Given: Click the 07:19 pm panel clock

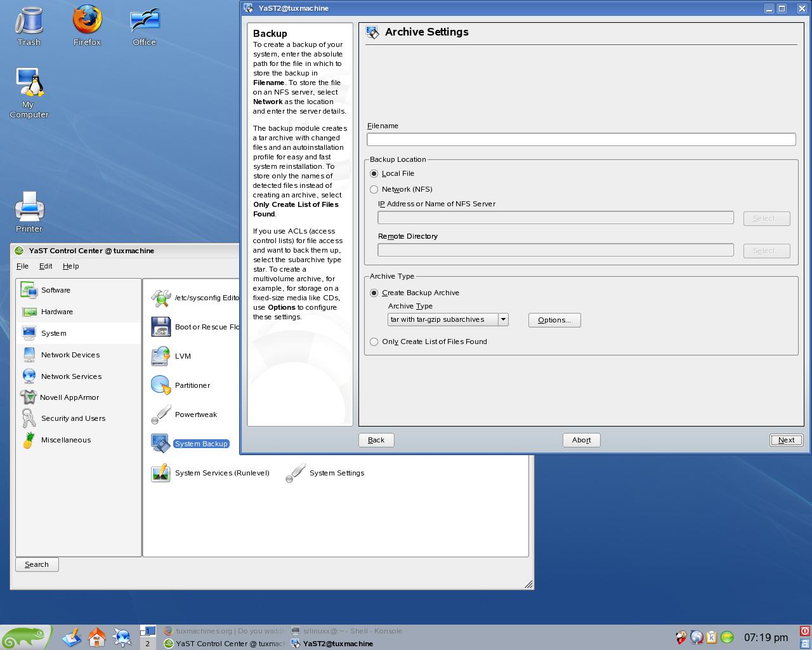Looking at the screenshot, I should click(766, 637).
